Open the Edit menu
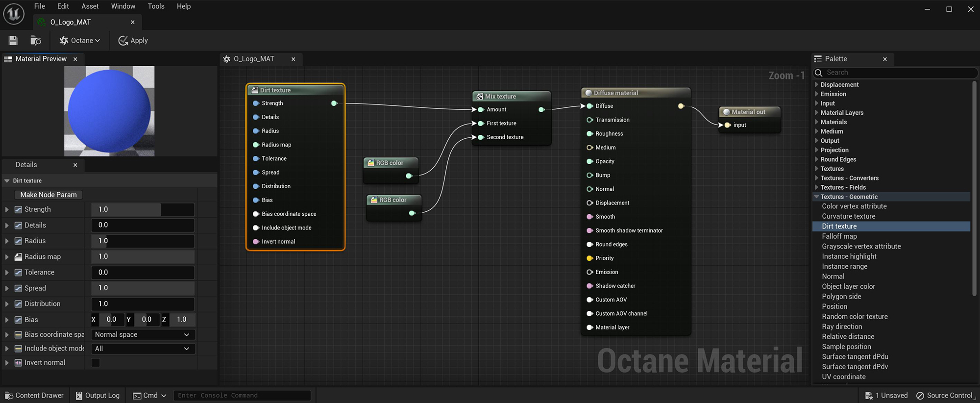This screenshot has width=980, height=403. [63, 6]
